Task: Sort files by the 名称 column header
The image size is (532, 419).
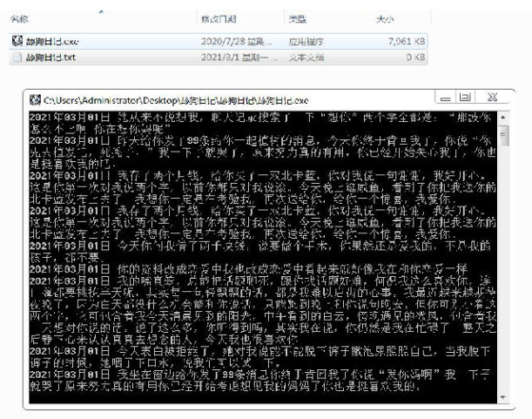Action: pos(19,19)
